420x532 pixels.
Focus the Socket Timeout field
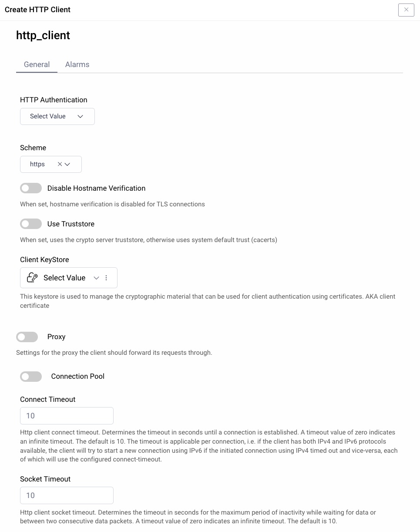click(x=67, y=495)
